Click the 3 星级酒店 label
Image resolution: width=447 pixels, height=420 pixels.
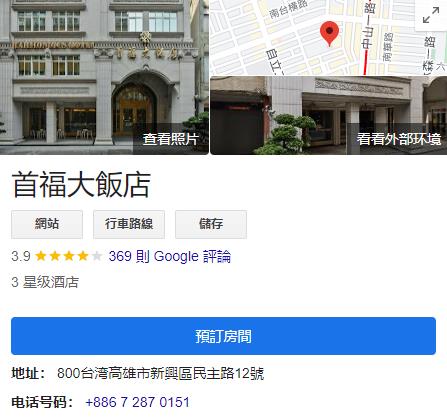45,282
